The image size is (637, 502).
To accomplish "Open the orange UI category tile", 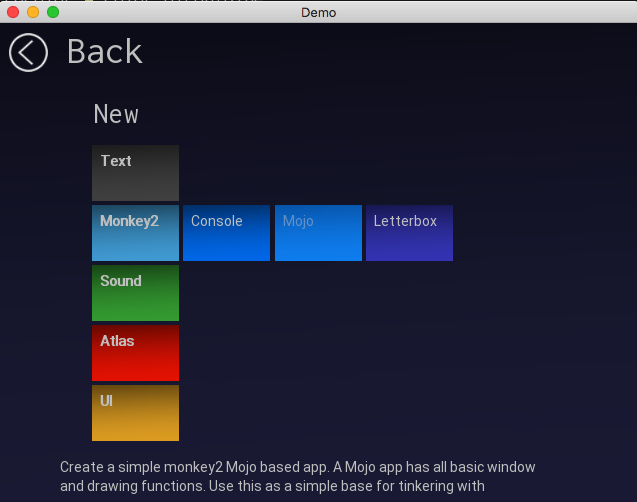I will [135, 413].
